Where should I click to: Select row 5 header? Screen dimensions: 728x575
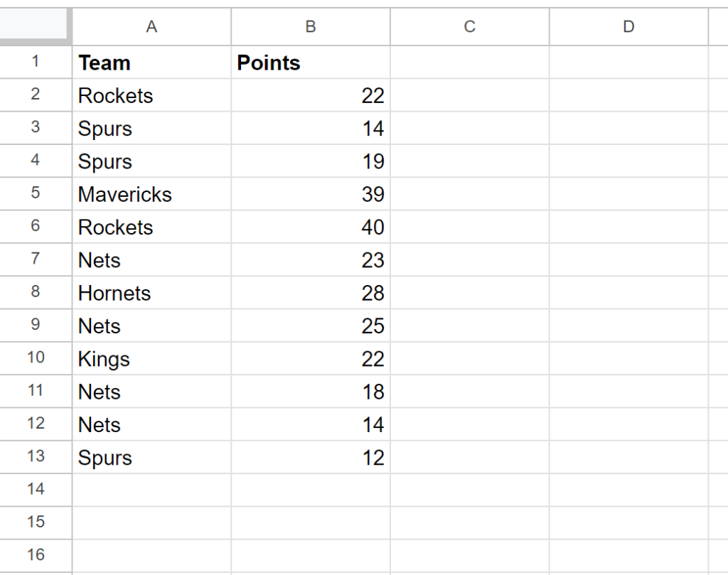[36, 194]
